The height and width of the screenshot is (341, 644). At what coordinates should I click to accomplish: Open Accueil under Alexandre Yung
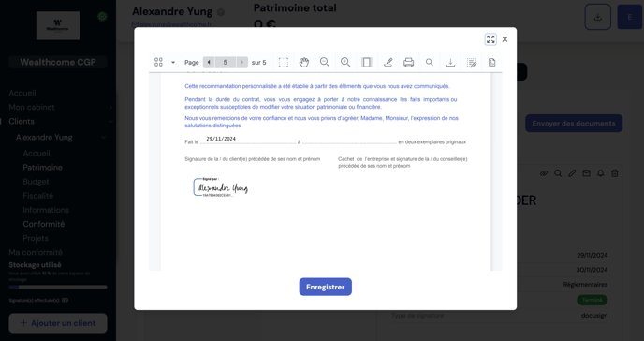click(x=37, y=154)
